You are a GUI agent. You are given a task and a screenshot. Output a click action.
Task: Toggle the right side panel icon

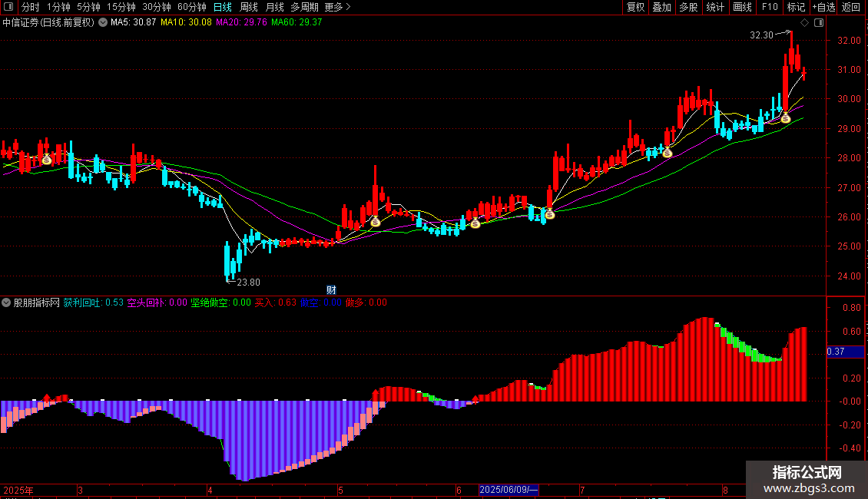pos(819,23)
